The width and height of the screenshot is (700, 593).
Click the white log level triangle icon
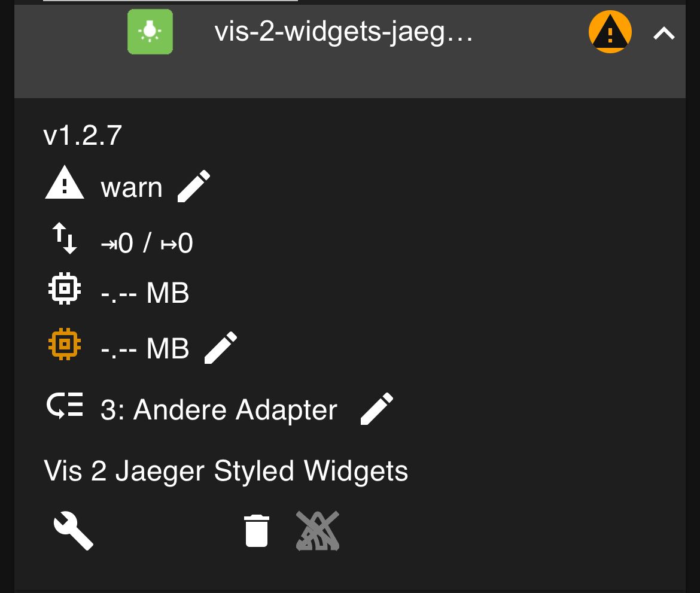[65, 184]
